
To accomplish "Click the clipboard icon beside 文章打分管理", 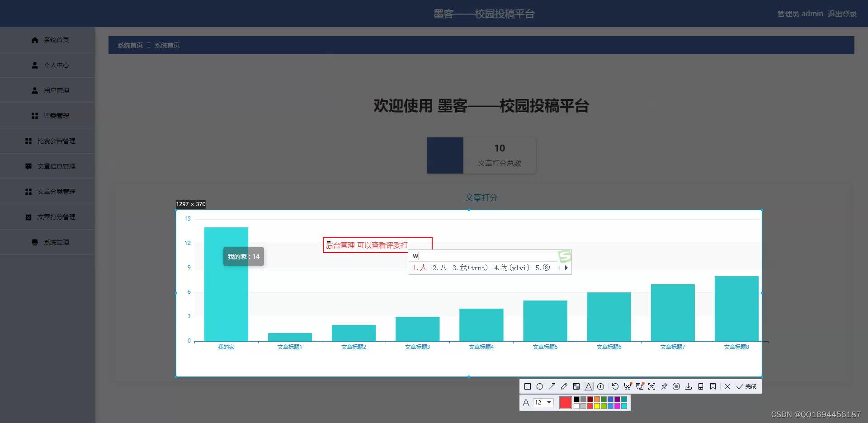I will [28, 217].
